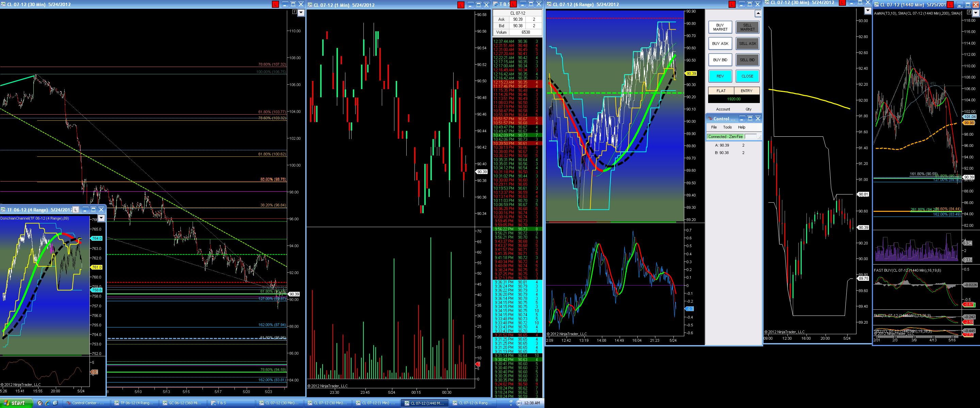Switch to the TF 06-12 (4 Range) taskbar button
Screen dimensions: 980x408
coord(134,403)
